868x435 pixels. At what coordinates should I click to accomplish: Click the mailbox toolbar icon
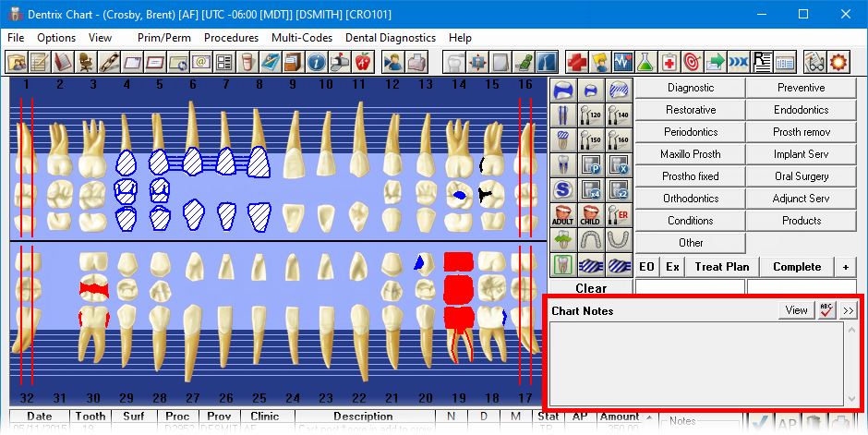[x=339, y=62]
